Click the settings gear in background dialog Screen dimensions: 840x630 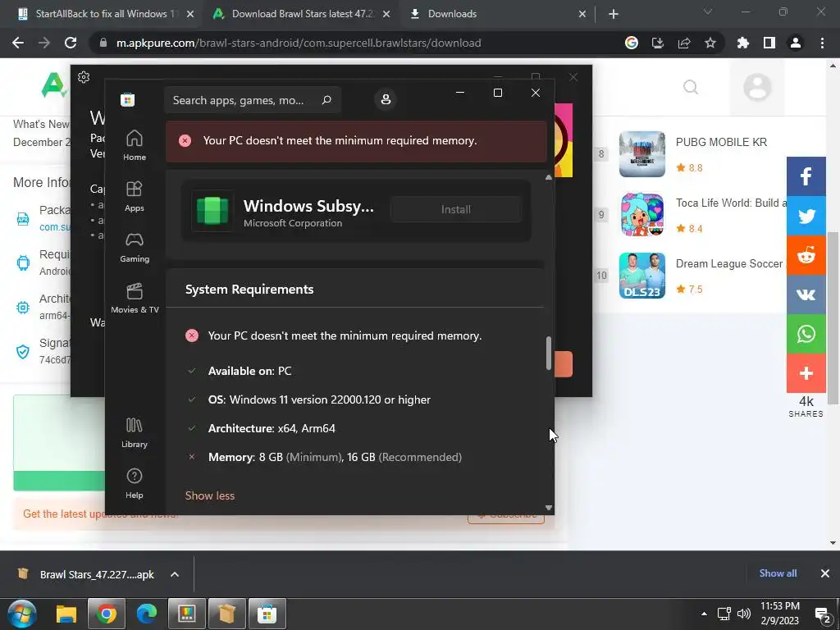[x=84, y=77]
